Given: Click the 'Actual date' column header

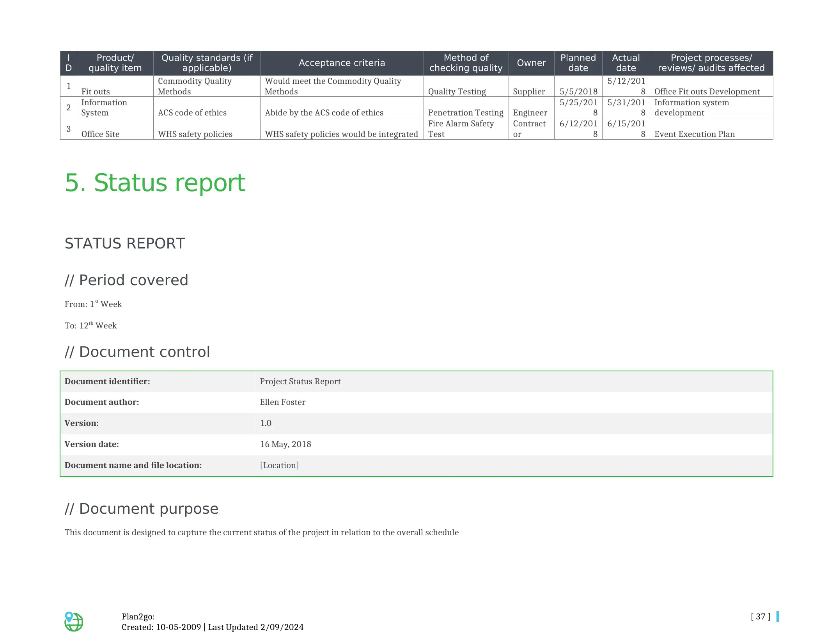Looking at the screenshot, I should tap(626, 63).
